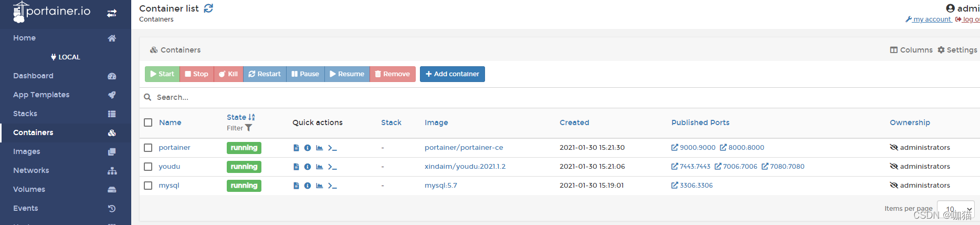Viewport: 980px width, 225px height.
Task: Click the portainer.io logo
Action: coord(51,12)
